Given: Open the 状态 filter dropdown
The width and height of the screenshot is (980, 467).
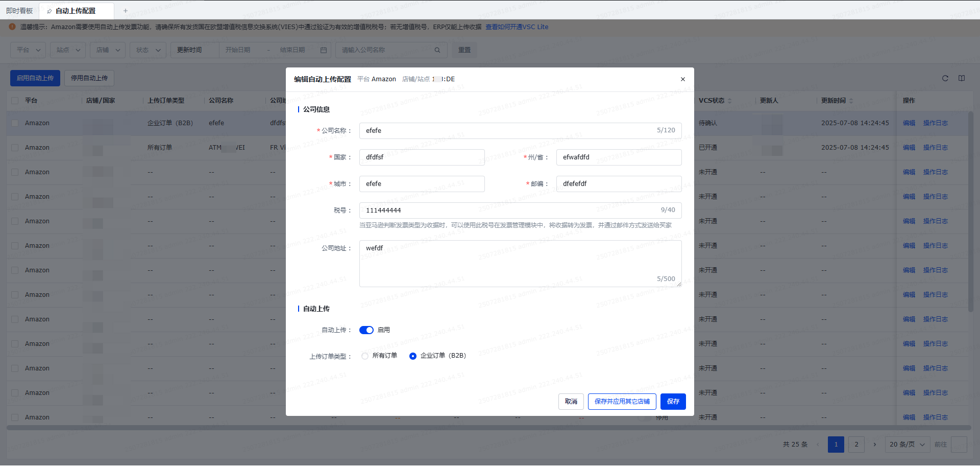Looking at the screenshot, I should (x=148, y=50).
